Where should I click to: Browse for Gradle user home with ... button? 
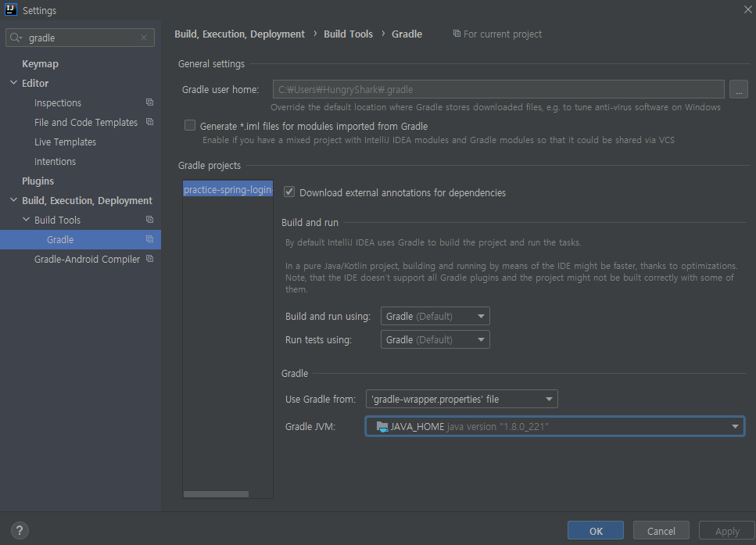click(739, 89)
